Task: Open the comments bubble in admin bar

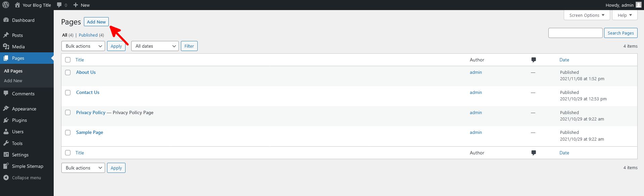Action: 59,5
